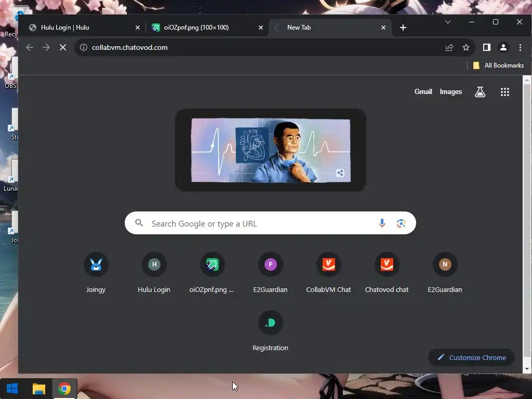The width and height of the screenshot is (532, 399).
Task: Open the Google apps grid
Action: point(505,91)
